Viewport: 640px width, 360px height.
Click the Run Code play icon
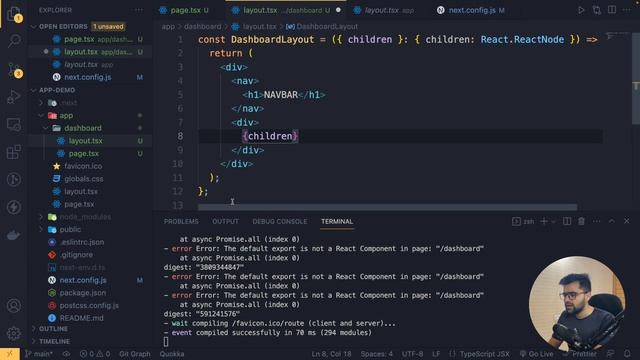[581, 10]
